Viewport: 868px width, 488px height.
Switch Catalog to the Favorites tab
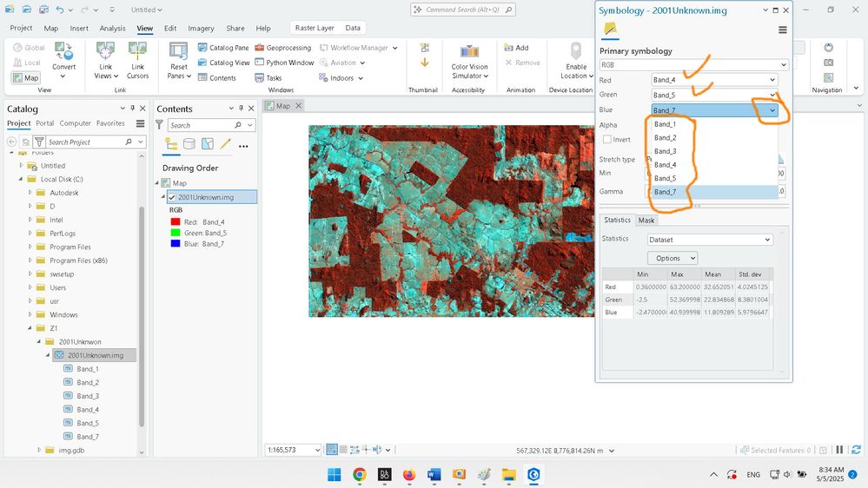[x=110, y=123]
